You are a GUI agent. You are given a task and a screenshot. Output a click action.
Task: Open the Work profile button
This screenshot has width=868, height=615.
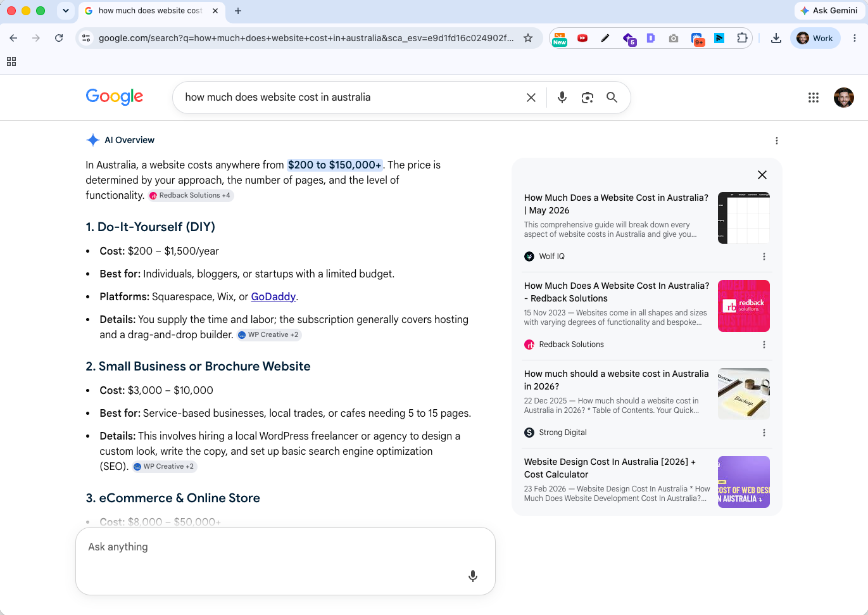[815, 38]
